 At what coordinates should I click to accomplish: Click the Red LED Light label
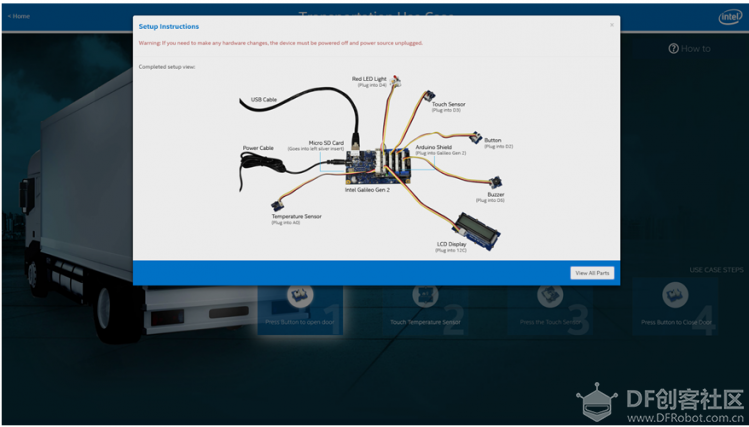pos(369,79)
